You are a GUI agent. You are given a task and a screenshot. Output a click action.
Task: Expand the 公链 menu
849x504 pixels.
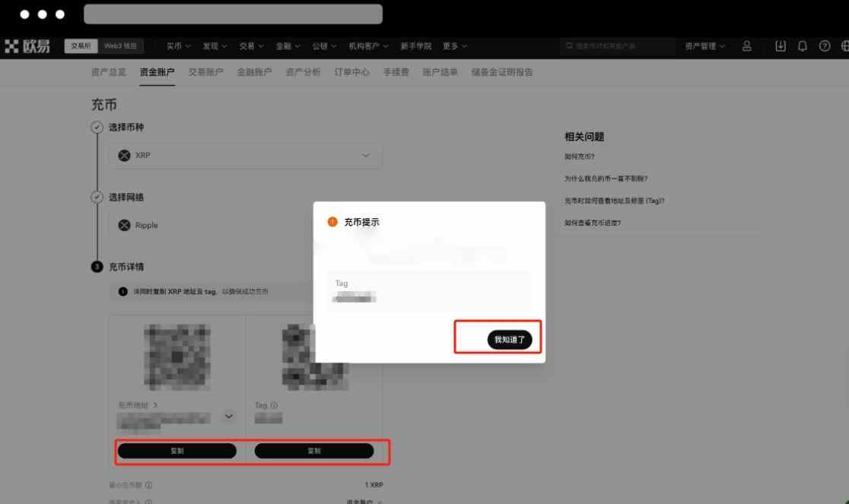324,46
